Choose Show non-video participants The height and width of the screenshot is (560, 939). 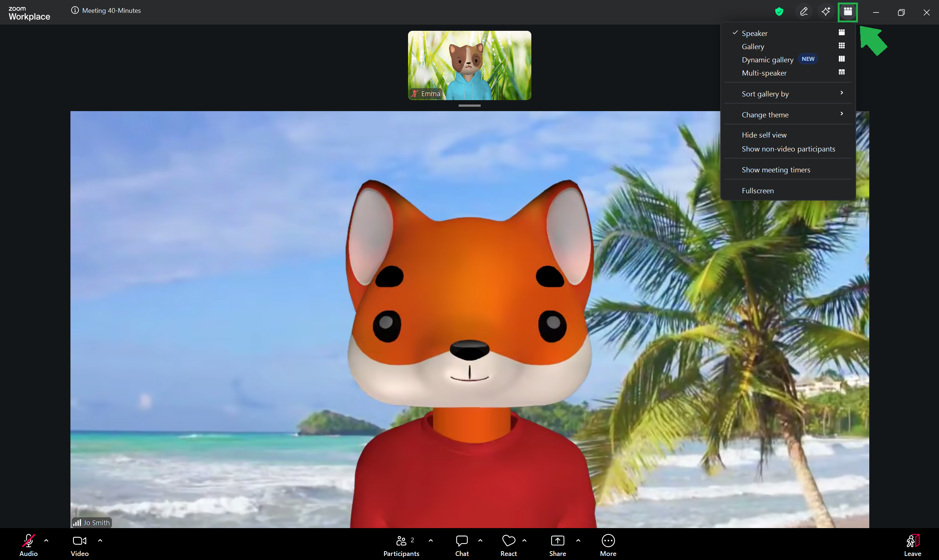pos(788,149)
